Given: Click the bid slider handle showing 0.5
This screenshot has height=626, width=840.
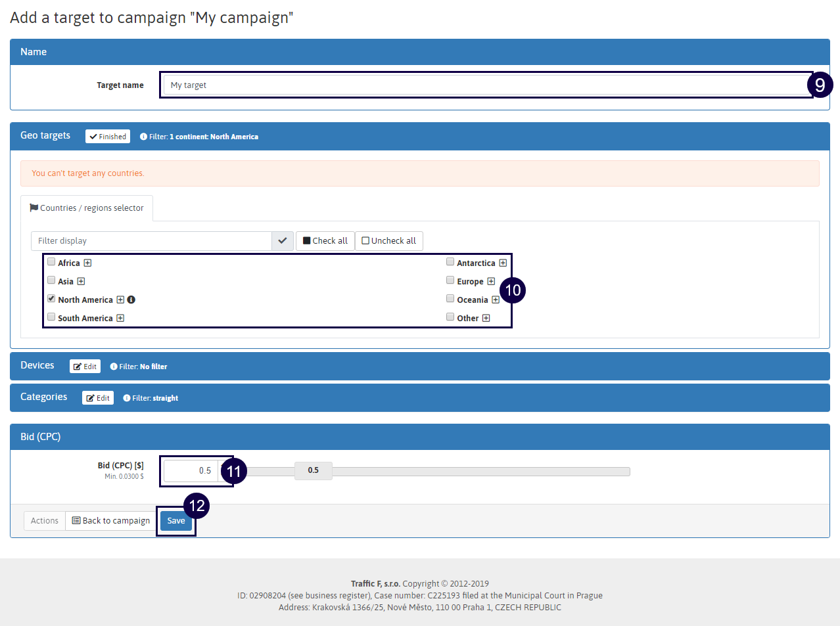Looking at the screenshot, I should [314, 470].
